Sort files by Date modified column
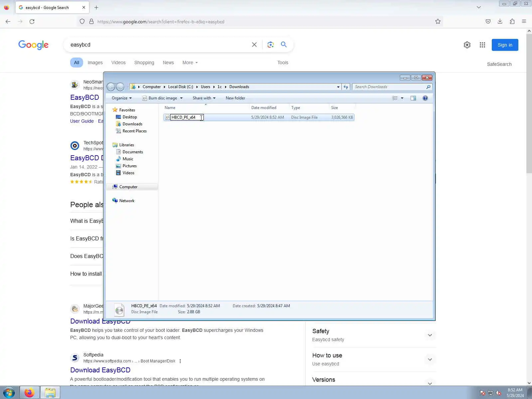 [269, 108]
